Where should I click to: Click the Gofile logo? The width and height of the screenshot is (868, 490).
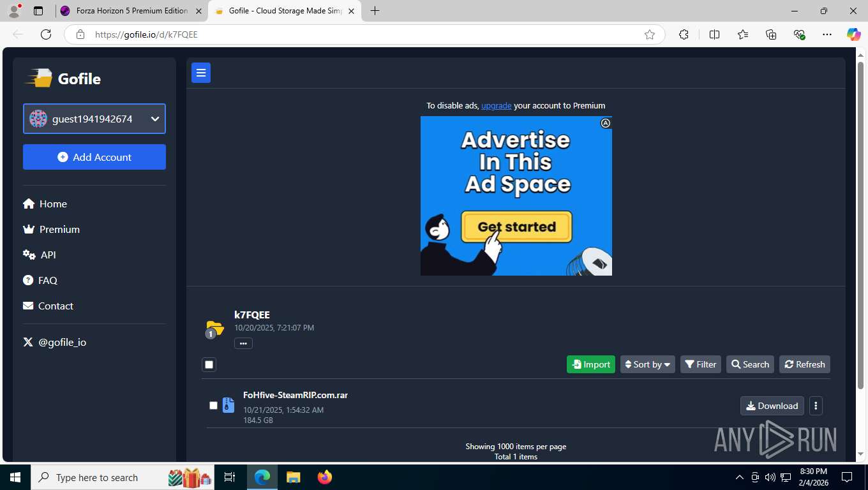[x=63, y=78]
